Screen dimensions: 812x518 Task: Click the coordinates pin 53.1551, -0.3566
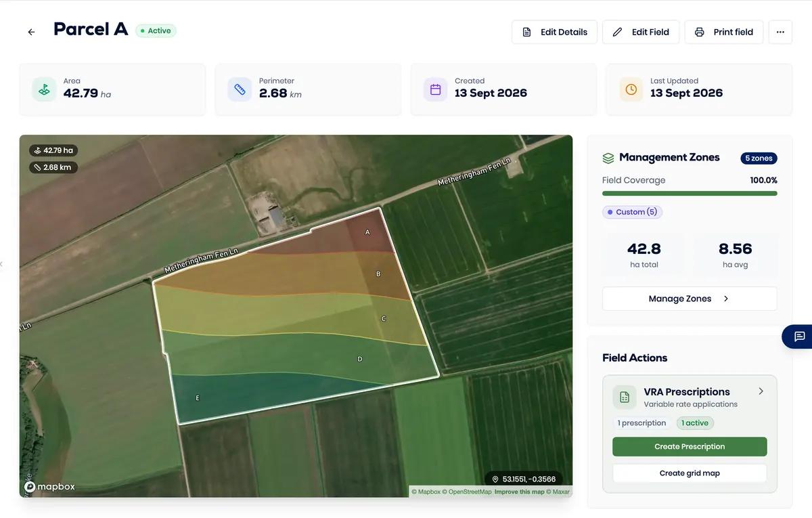524,479
